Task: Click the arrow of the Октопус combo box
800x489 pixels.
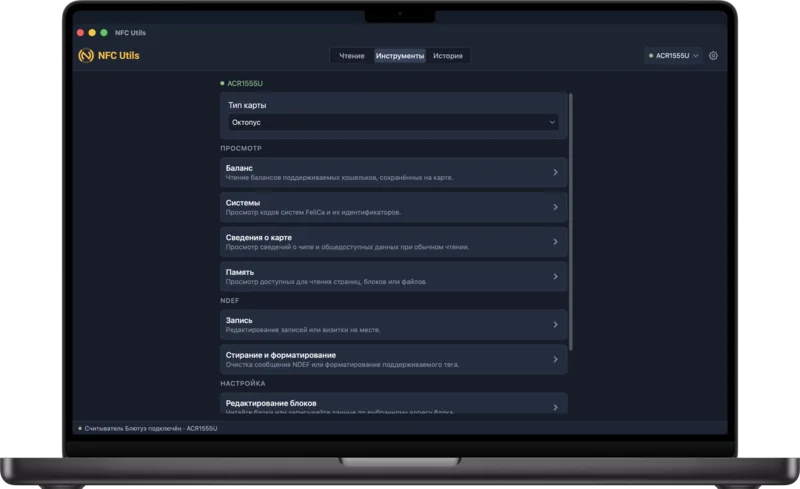Action: (552, 123)
